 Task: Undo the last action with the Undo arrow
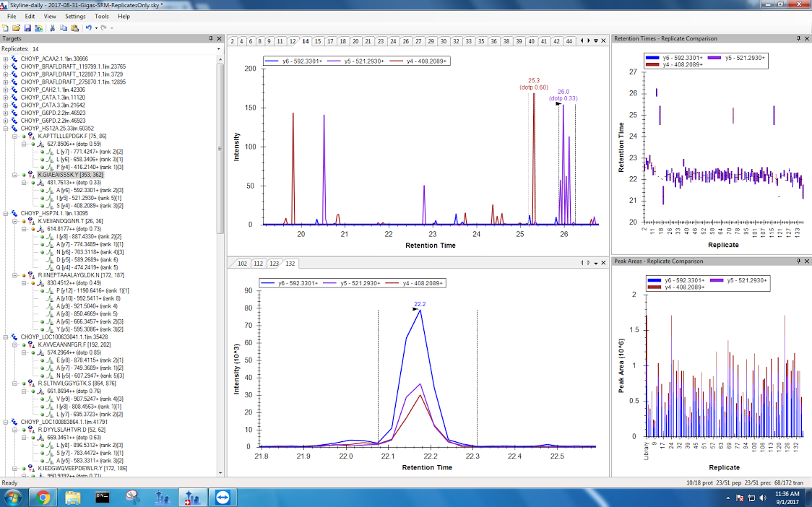point(88,27)
